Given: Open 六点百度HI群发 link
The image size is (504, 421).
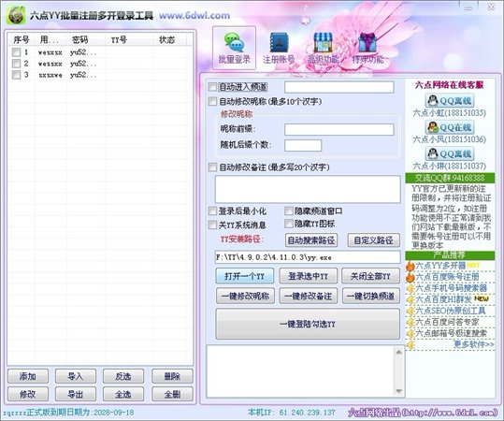Looking at the screenshot, I should pyautogui.click(x=443, y=299).
